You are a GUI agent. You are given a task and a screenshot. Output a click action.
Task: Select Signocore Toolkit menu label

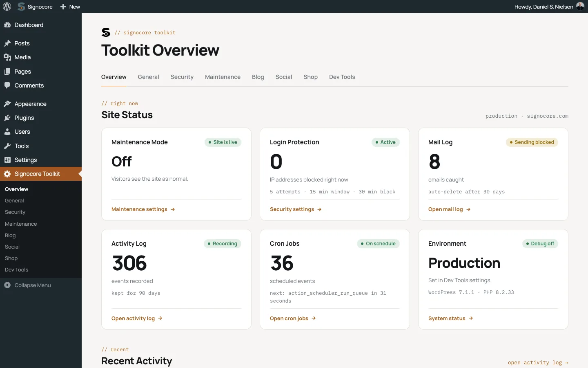37,174
